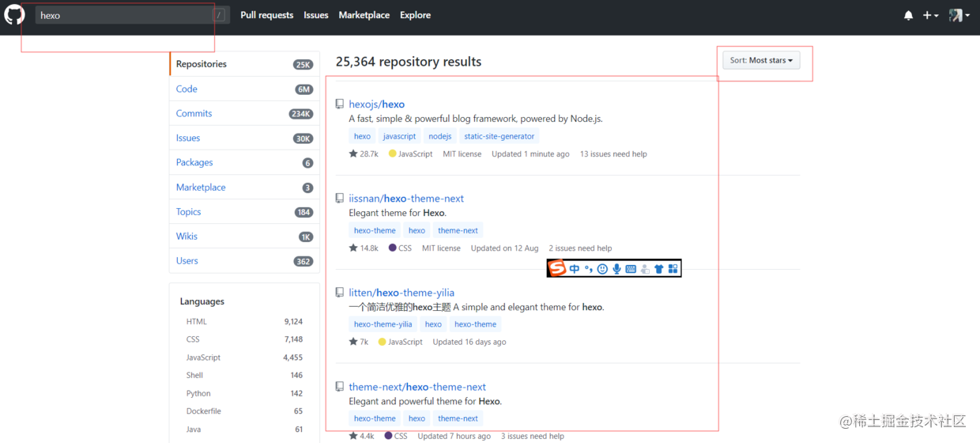
Task: Open the toolbox grid icon in IME bar
Action: (x=673, y=269)
